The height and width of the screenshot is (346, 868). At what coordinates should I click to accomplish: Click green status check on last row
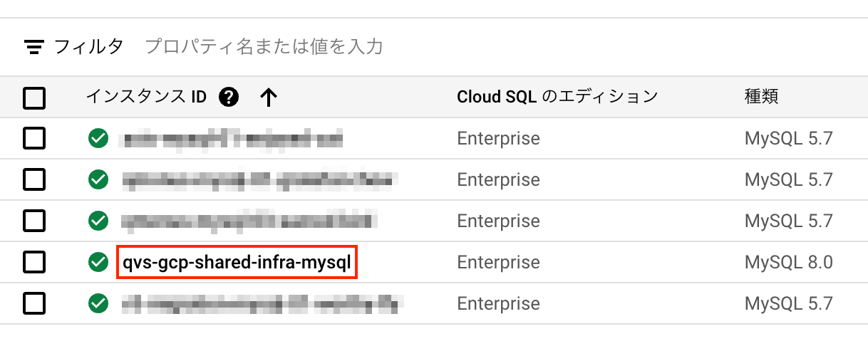[98, 304]
